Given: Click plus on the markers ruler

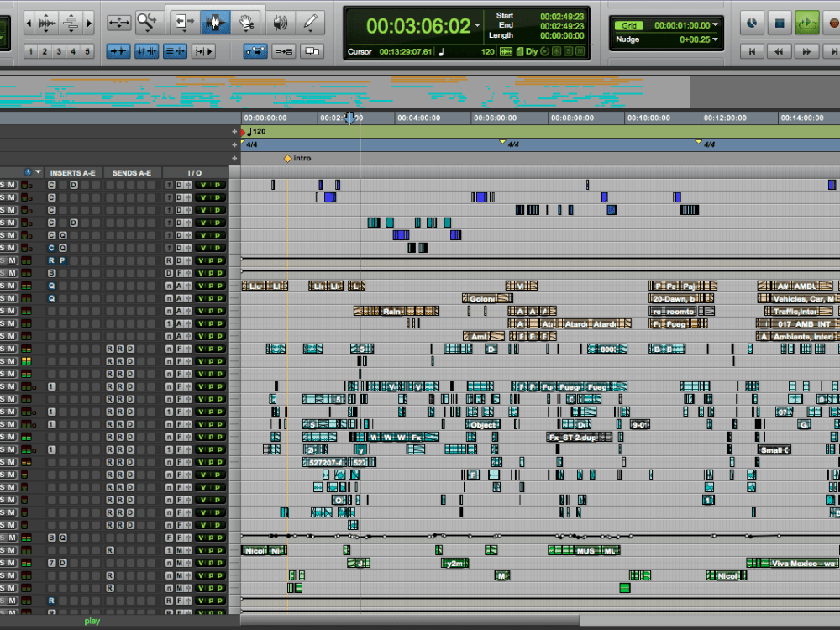Looking at the screenshot, I should point(234,158).
